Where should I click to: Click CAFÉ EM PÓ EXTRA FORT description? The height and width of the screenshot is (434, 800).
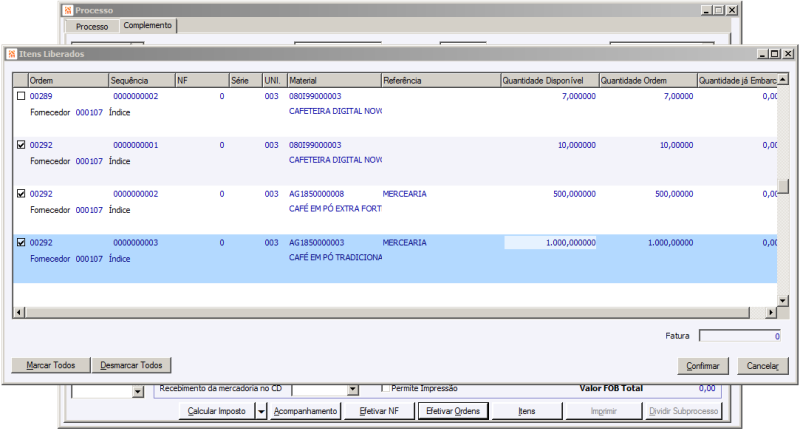click(335, 209)
